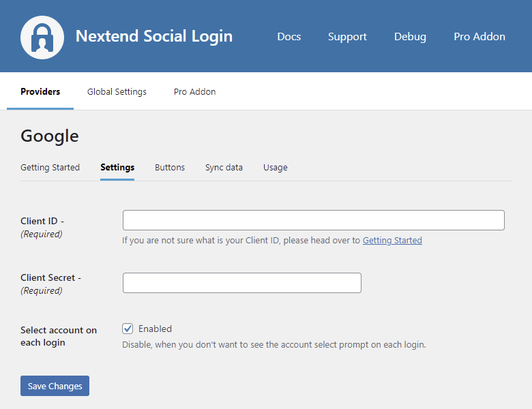Switch to the Buttons sub-tab

click(x=170, y=167)
